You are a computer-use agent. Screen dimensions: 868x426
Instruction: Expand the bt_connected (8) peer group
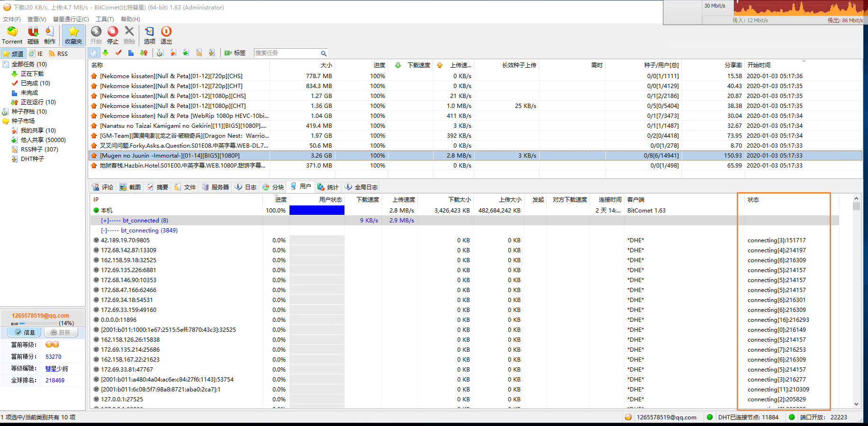click(105, 221)
